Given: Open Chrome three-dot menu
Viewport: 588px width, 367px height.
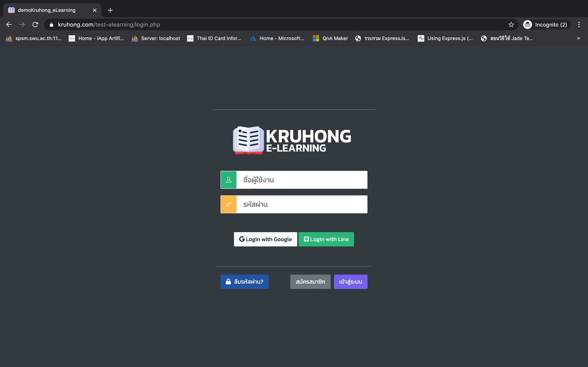Looking at the screenshot, I should pos(579,24).
